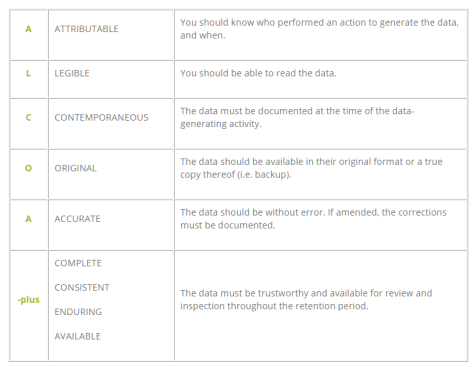
Task: Click the green letter C
Action: [29, 117]
